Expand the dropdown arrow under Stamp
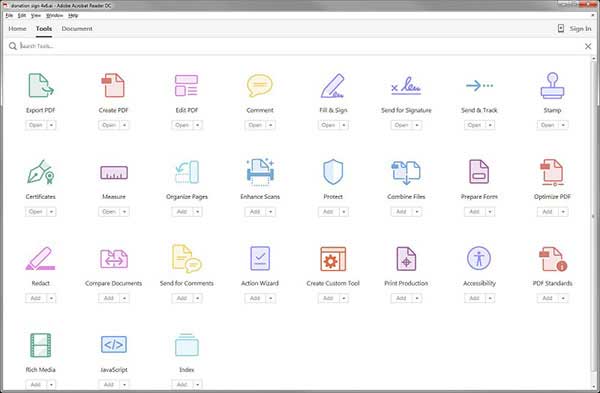 (x=563, y=125)
